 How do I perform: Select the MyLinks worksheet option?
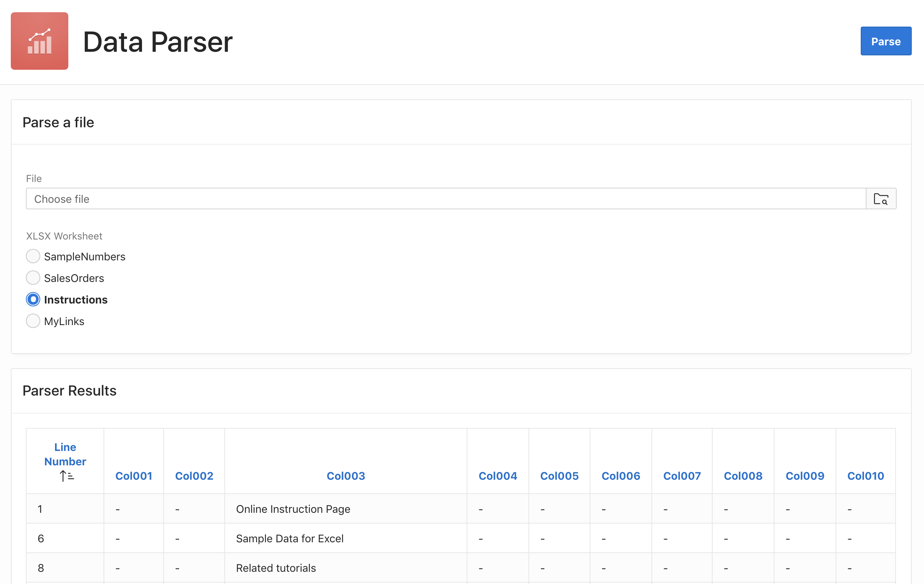33,321
